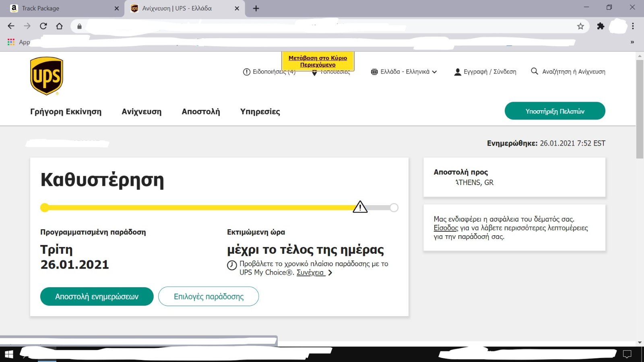Click the start dot of the delivery progress bar

pyautogui.click(x=45, y=208)
